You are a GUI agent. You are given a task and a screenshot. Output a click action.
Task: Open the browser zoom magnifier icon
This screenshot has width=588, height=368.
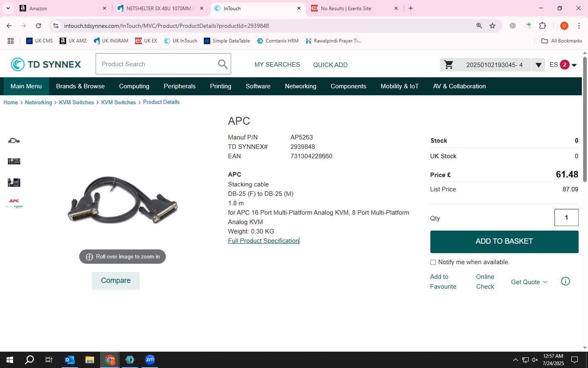coord(479,26)
